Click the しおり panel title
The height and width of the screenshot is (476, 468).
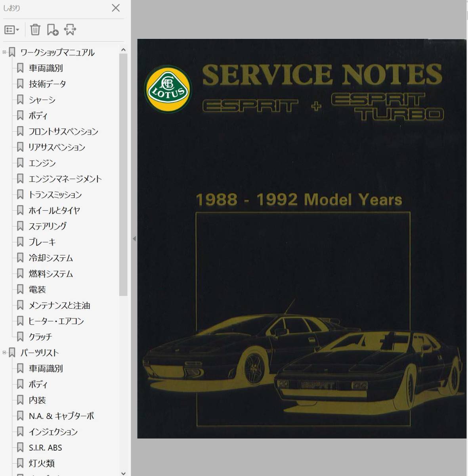click(x=11, y=8)
